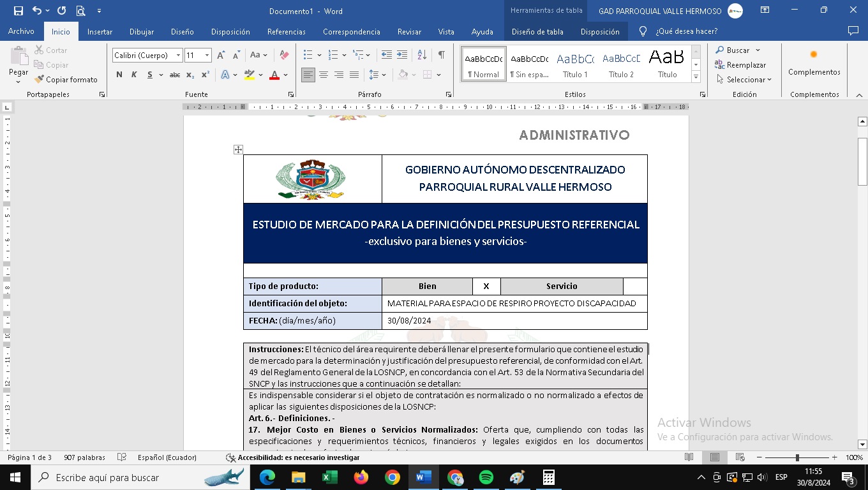Click the font color red swatch
Viewport: 868px width, 490px height.
click(x=274, y=75)
